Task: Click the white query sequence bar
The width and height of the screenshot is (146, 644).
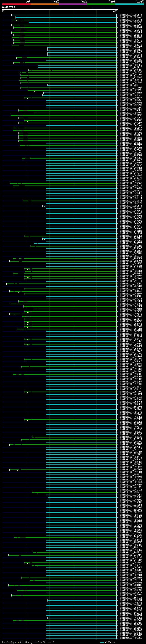Action: [60, 9]
